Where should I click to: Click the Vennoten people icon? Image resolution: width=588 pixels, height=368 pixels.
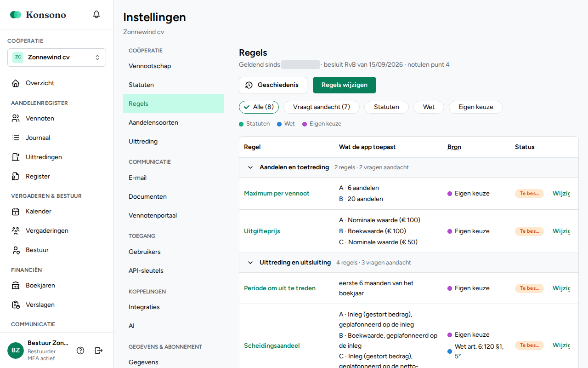tap(16, 119)
